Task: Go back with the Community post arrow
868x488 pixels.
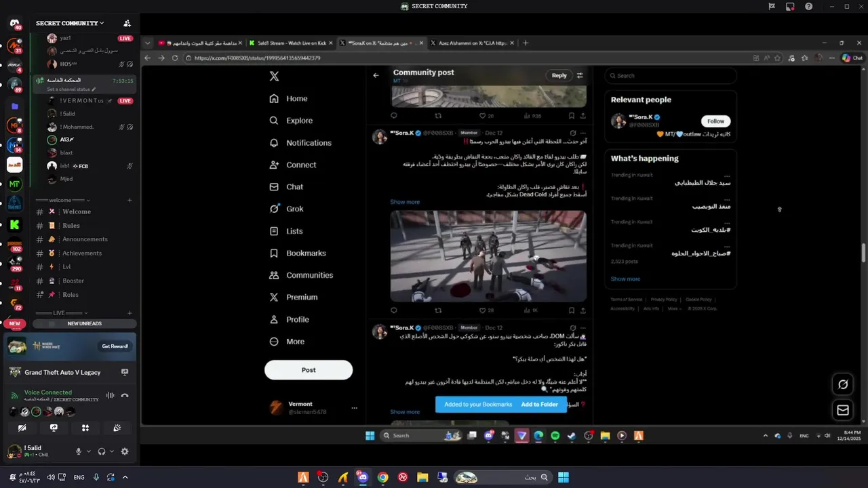Action: (376, 75)
